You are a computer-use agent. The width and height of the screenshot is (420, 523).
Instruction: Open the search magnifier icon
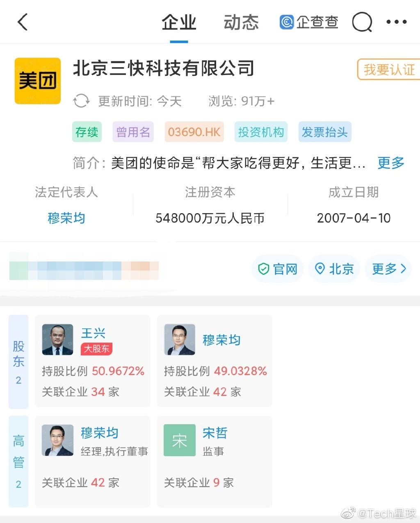(x=362, y=22)
